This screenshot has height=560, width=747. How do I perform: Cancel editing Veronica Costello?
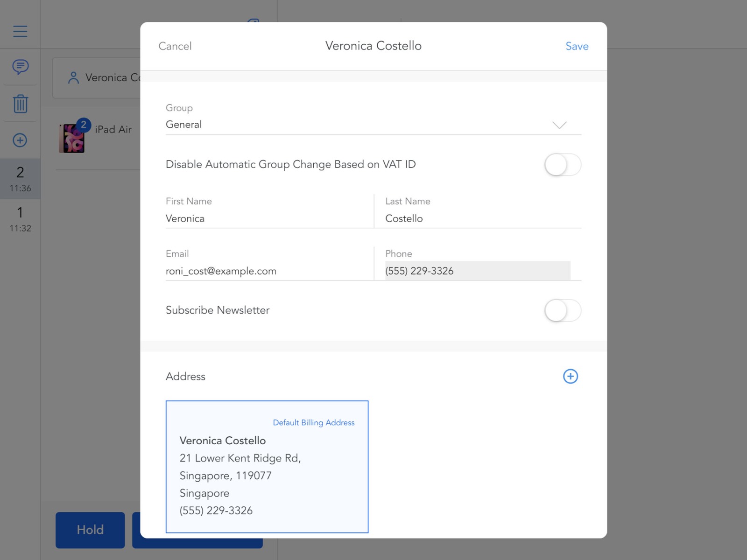[x=175, y=46]
